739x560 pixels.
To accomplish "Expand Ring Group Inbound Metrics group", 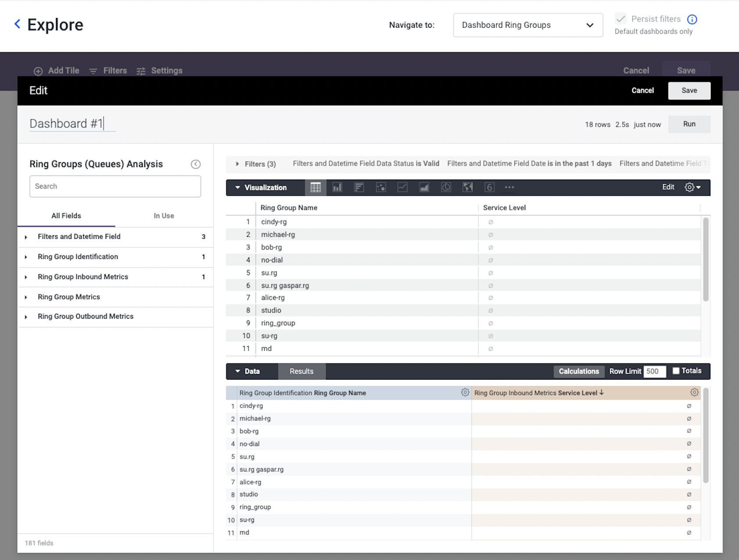I will click(115, 277).
